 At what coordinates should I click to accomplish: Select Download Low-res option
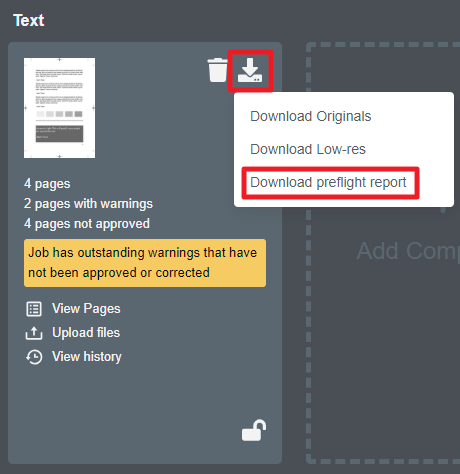click(308, 149)
